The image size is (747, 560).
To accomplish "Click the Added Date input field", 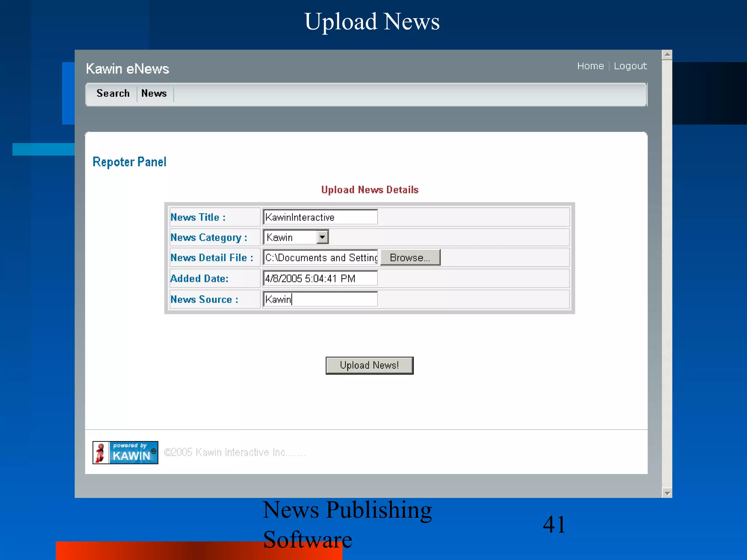I will (320, 279).
